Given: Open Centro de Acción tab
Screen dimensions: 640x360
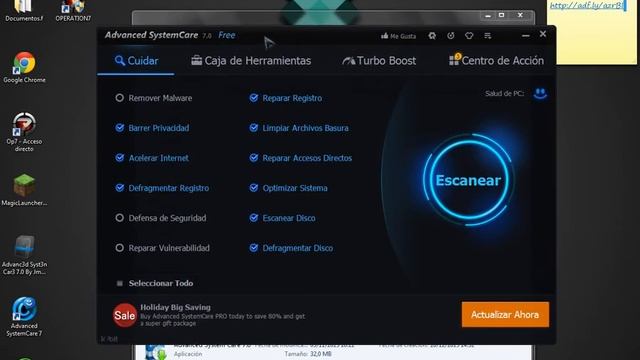Looking at the screenshot, I should (496, 61).
